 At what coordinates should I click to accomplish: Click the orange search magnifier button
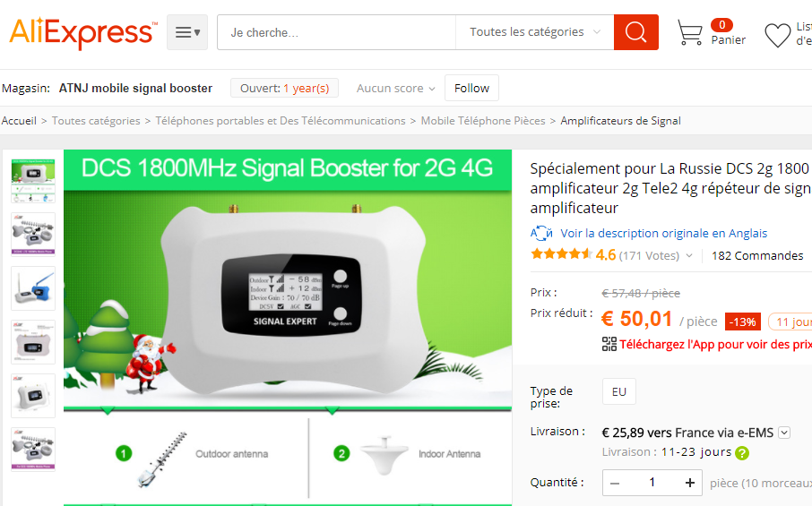click(x=636, y=32)
